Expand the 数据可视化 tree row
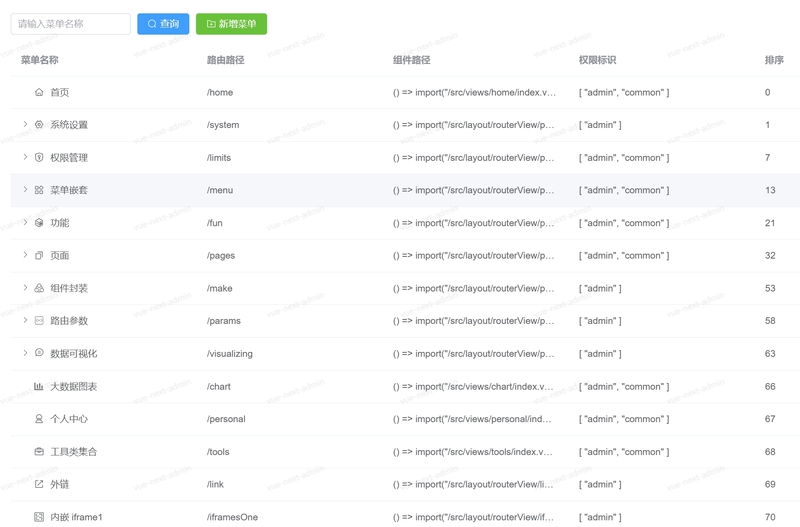The image size is (800, 527). pos(25,353)
